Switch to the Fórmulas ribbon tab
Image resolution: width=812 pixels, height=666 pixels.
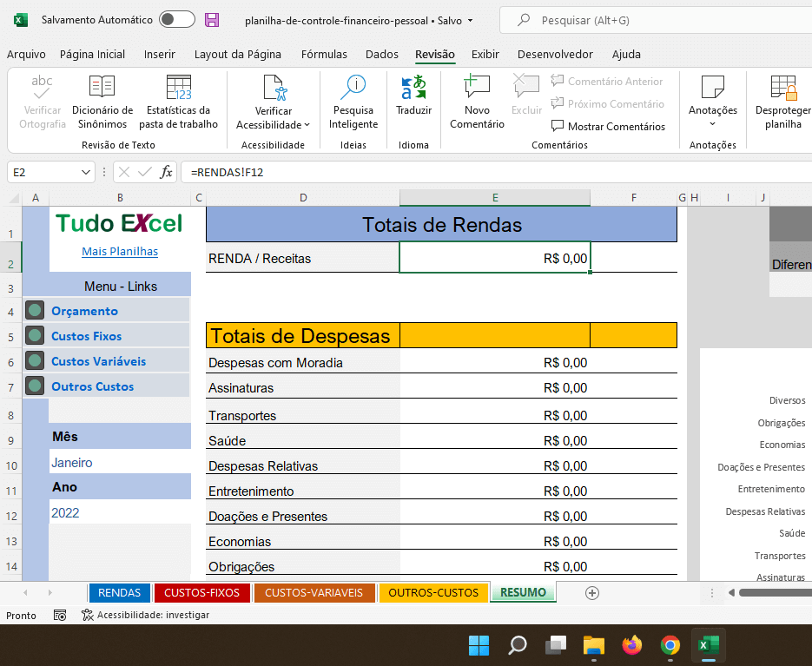(x=324, y=53)
